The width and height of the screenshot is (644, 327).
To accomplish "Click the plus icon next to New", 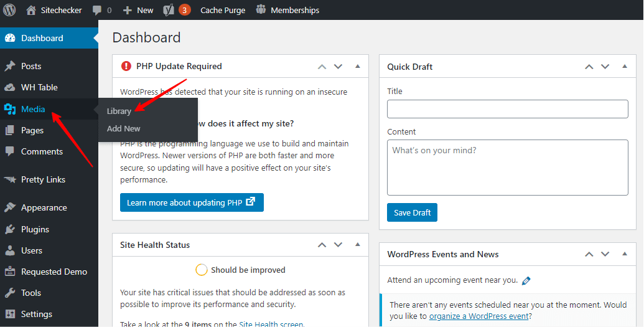I will pyautogui.click(x=128, y=11).
